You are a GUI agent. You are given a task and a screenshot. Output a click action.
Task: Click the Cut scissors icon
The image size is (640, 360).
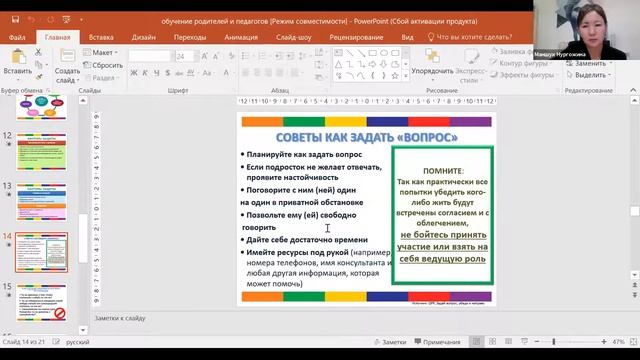pyautogui.click(x=38, y=52)
